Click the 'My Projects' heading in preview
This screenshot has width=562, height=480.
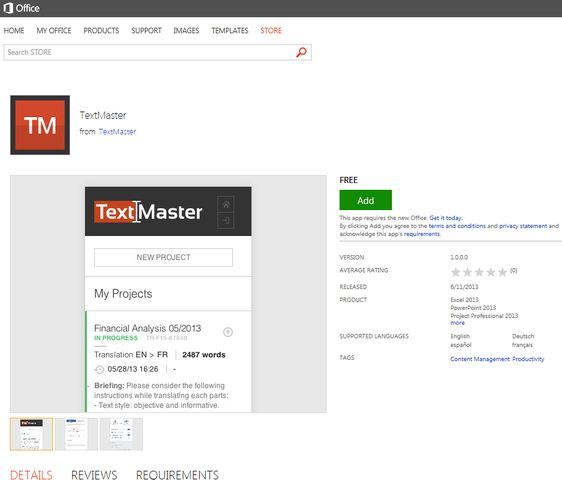pyautogui.click(x=123, y=294)
